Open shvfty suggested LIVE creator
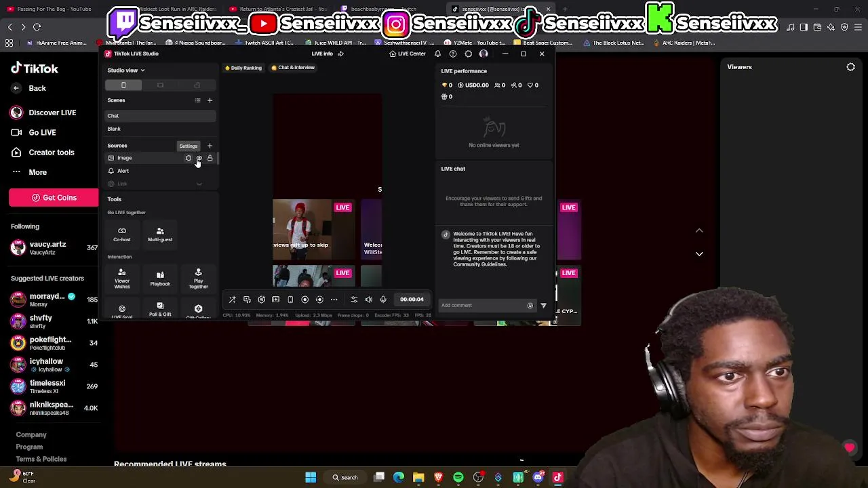868x488 pixels. (x=54, y=321)
